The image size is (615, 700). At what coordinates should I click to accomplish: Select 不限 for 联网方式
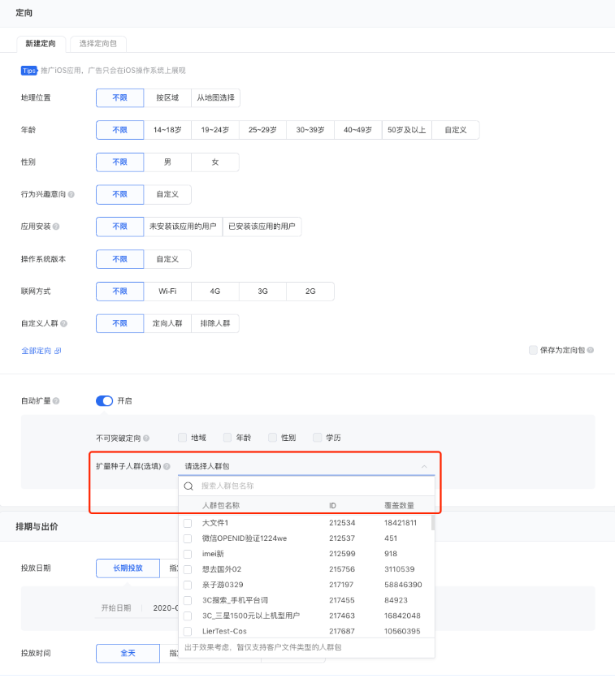pyautogui.click(x=119, y=292)
